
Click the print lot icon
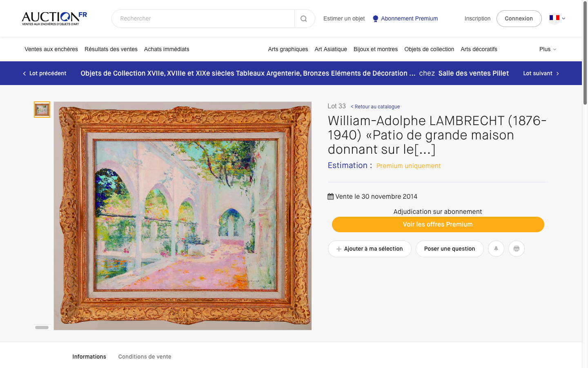517,249
